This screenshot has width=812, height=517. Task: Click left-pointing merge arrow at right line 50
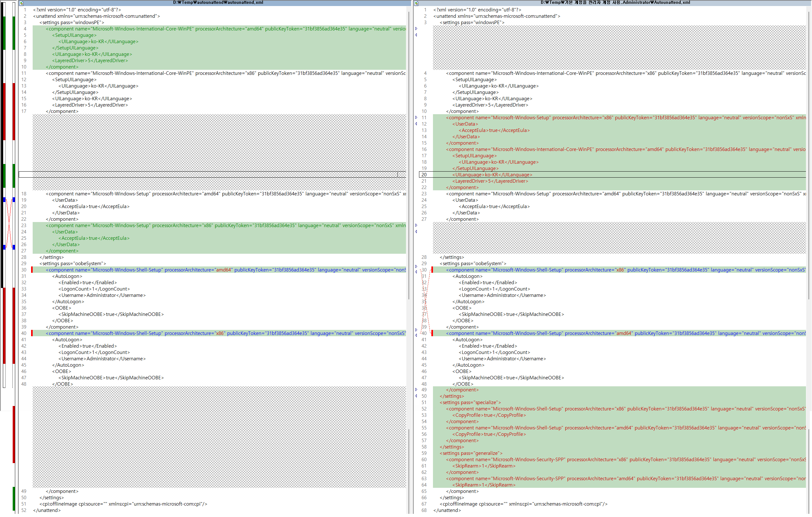pos(416,396)
